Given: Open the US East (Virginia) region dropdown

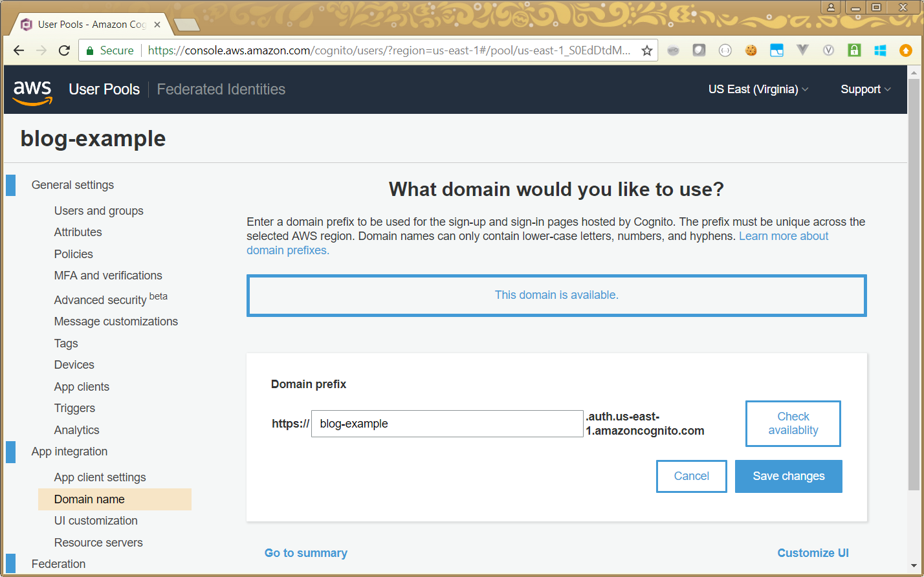Looking at the screenshot, I should click(758, 89).
